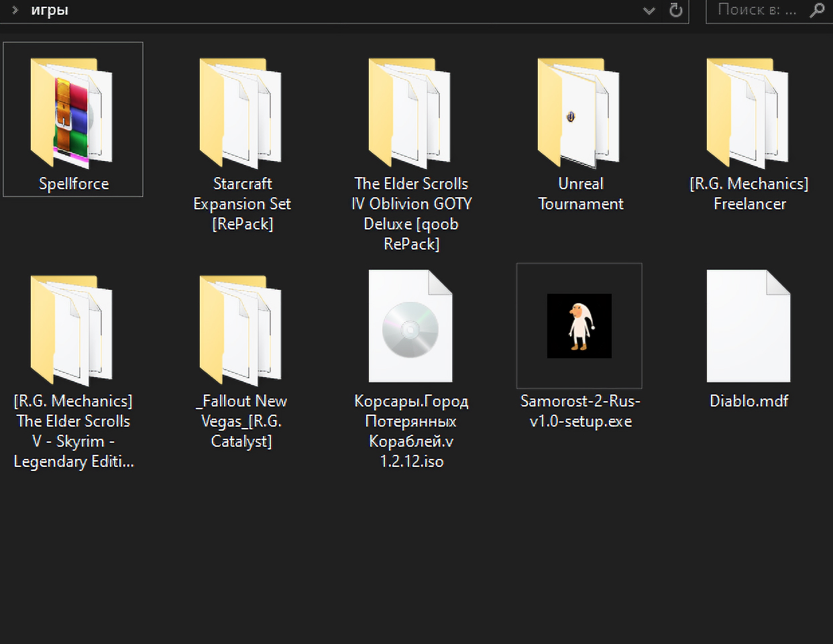833x644 pixels.
Task: Select the Diablo.mdf file icon
Action: point(748,326)
